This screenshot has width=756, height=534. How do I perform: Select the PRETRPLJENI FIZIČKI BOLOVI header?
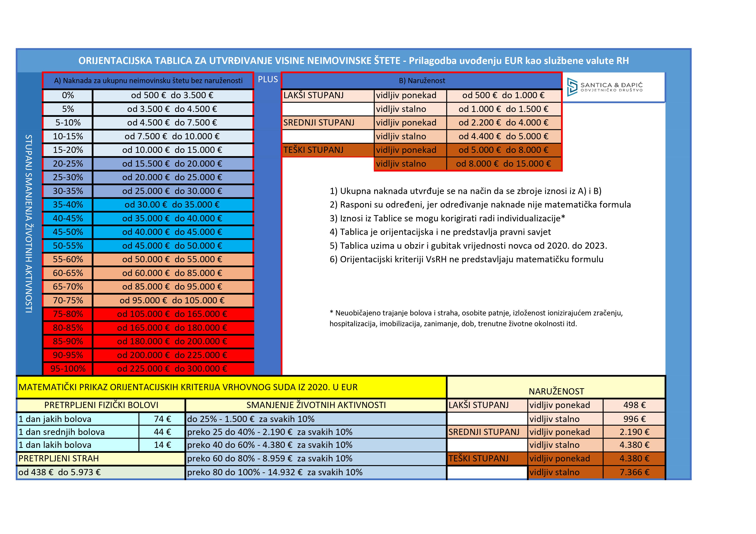[x=101, y=405]
